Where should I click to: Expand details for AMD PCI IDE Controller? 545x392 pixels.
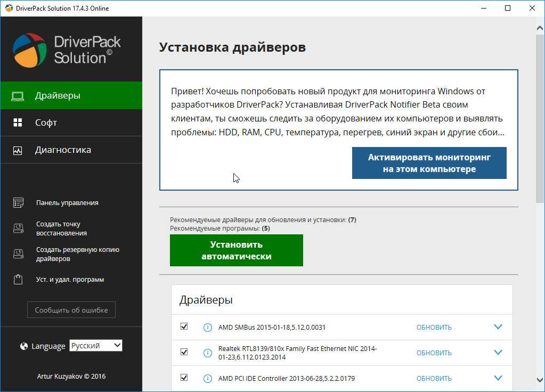(498, 378)
